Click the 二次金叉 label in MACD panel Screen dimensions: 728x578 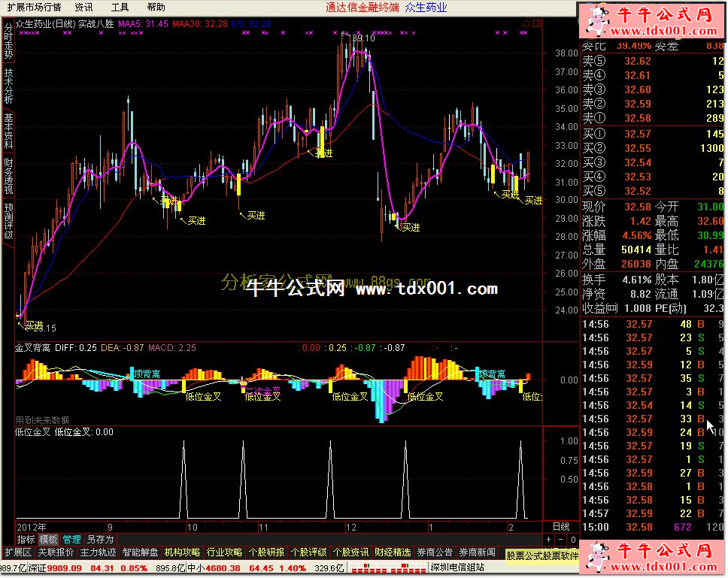262,391
